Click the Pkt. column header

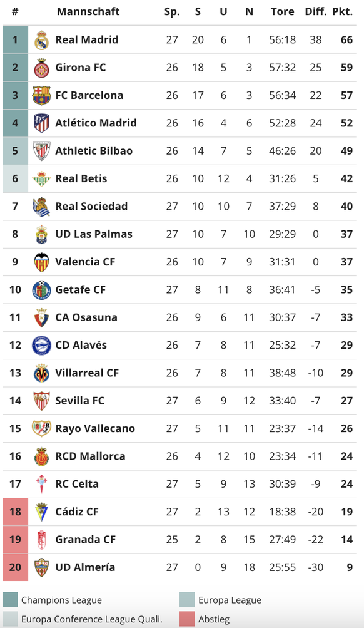click(342, 12)
